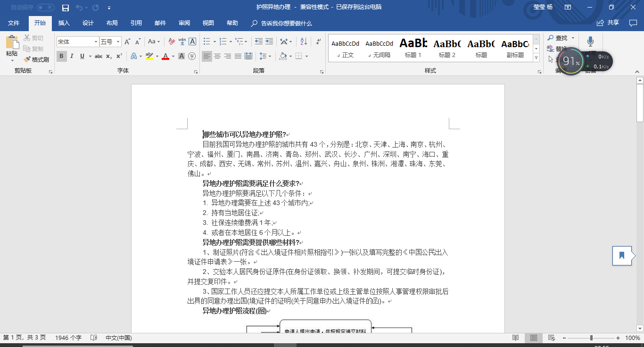The image size is (644, 347).
Task: Expand the styles gallery
Action: [x=536, y=58]
